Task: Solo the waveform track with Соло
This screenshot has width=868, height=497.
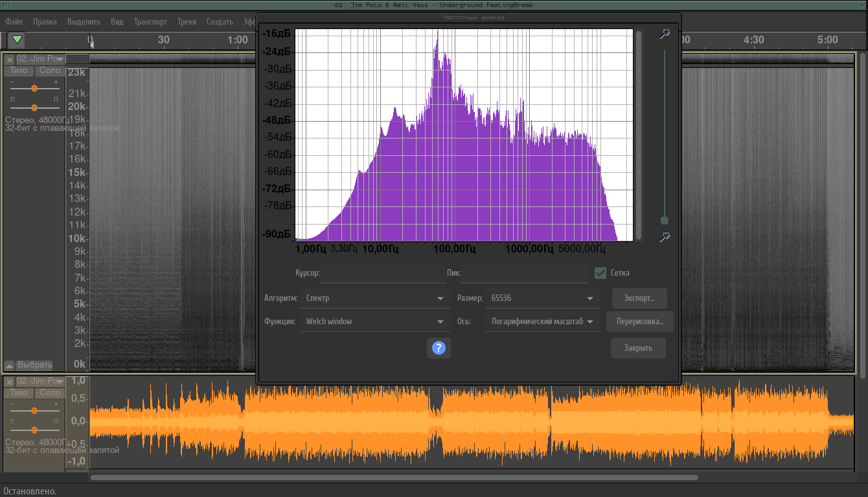Action: click(x=50, y=393)
